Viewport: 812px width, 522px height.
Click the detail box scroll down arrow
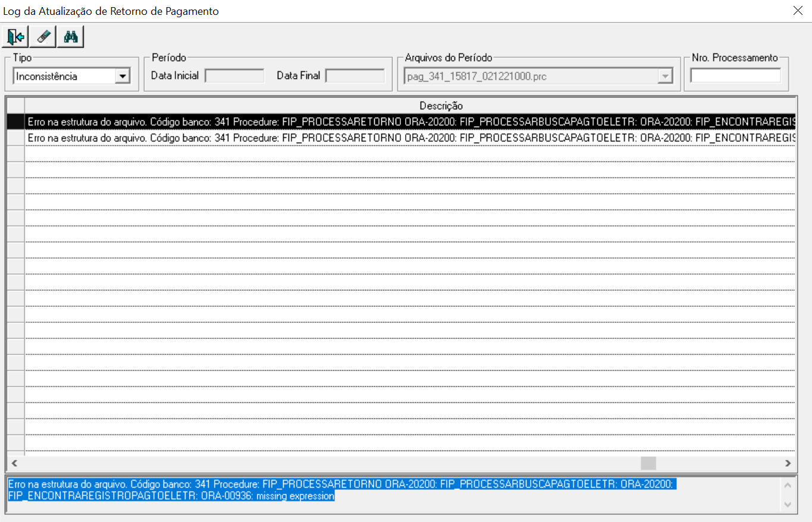[x=788, y=504]
